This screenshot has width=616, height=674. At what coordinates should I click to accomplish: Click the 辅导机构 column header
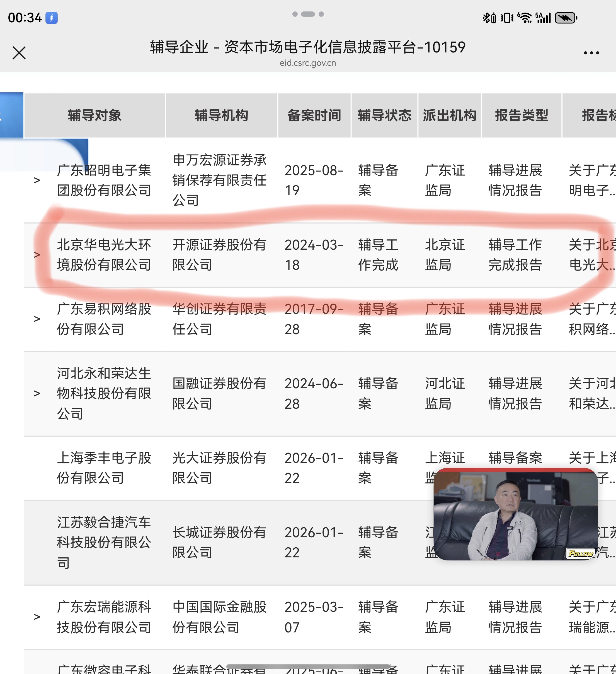click(221, 115)
